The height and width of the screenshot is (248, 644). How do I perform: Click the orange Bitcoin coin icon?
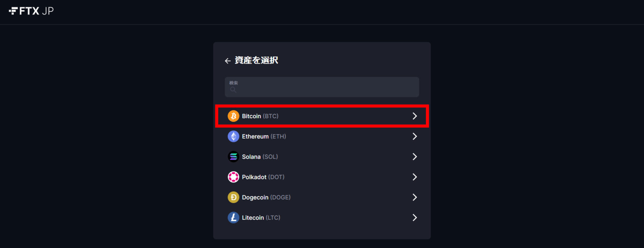[x=233, y=116]
